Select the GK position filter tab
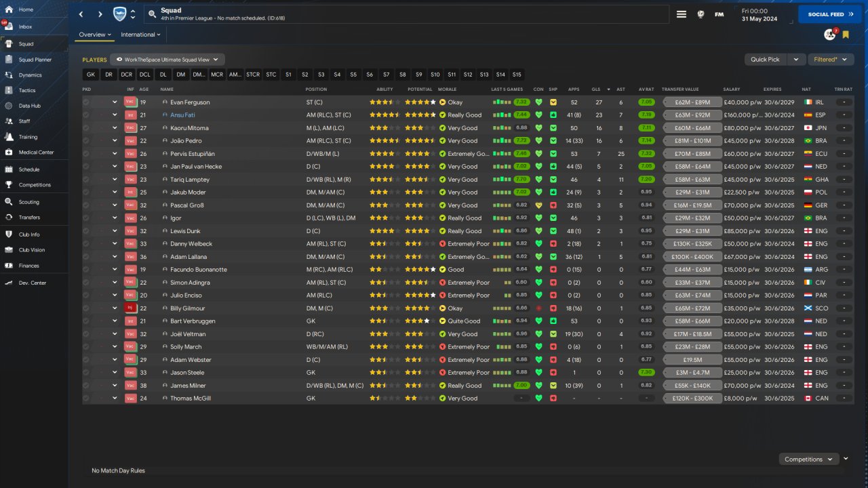The image size is (868, 488). (91, 75)
